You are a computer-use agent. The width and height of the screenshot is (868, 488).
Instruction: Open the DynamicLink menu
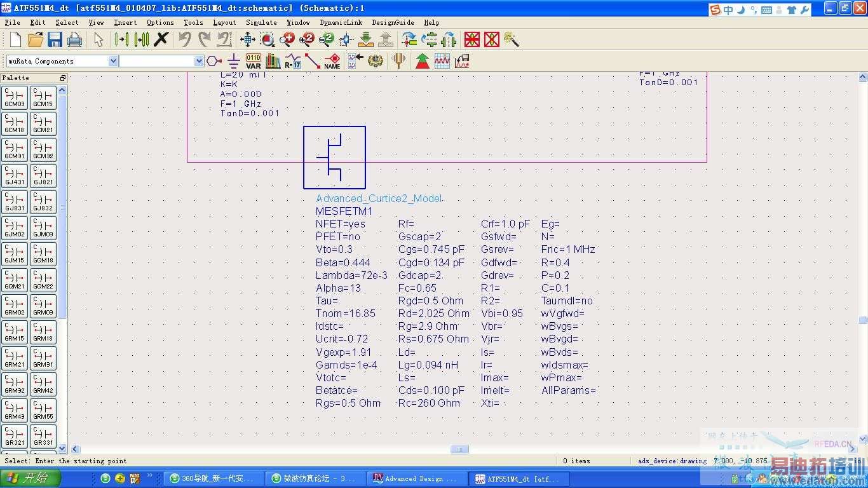coord(341,22)
